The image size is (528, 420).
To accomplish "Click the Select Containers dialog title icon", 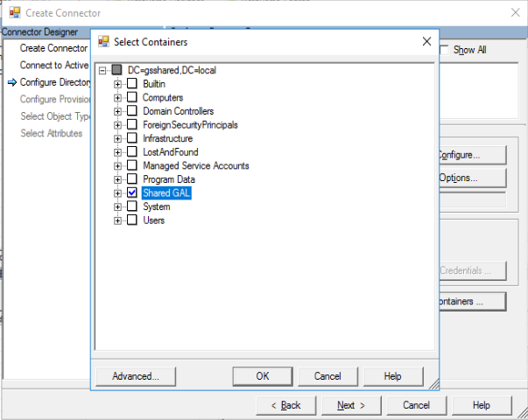I will 104,42.
